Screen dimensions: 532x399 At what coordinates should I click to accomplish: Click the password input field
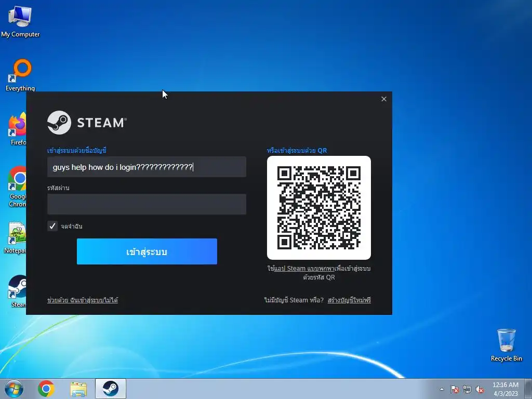(x=147, y=204)
